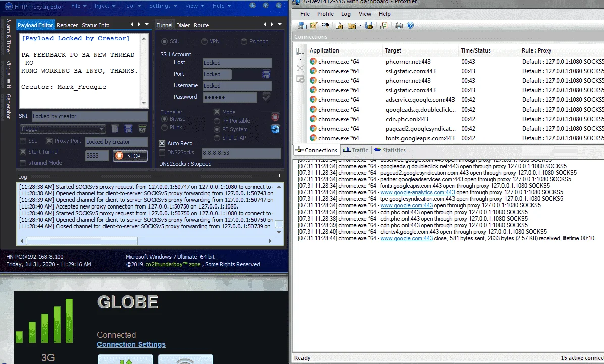The height and width of the screenshot is (364, 604).
Task: Open the Profile menu in Proxifier
Action: click(325, 14)
